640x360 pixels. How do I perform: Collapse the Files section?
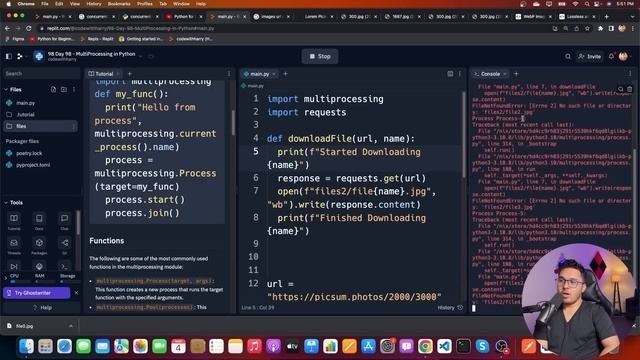(x=6, y=89)
